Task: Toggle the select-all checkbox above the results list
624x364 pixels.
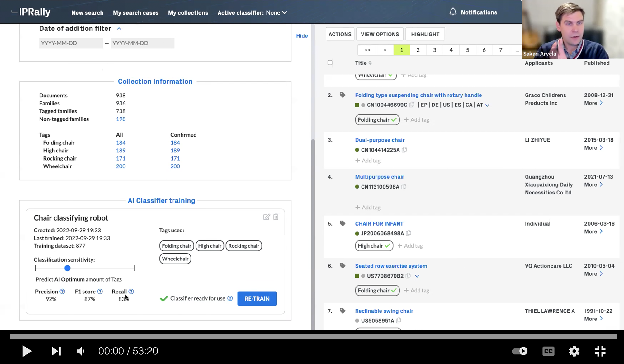Action: (x=330, y=63)
